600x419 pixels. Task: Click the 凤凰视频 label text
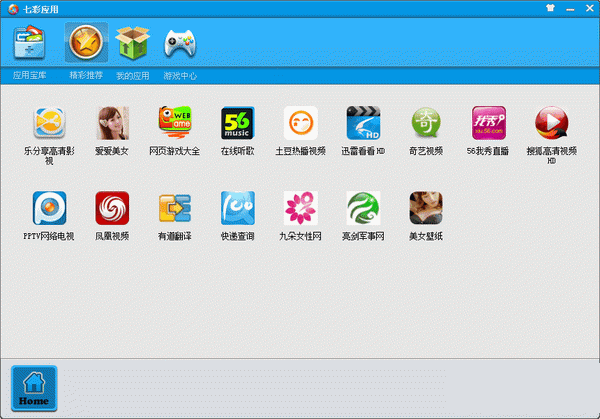tap(112, 236)
